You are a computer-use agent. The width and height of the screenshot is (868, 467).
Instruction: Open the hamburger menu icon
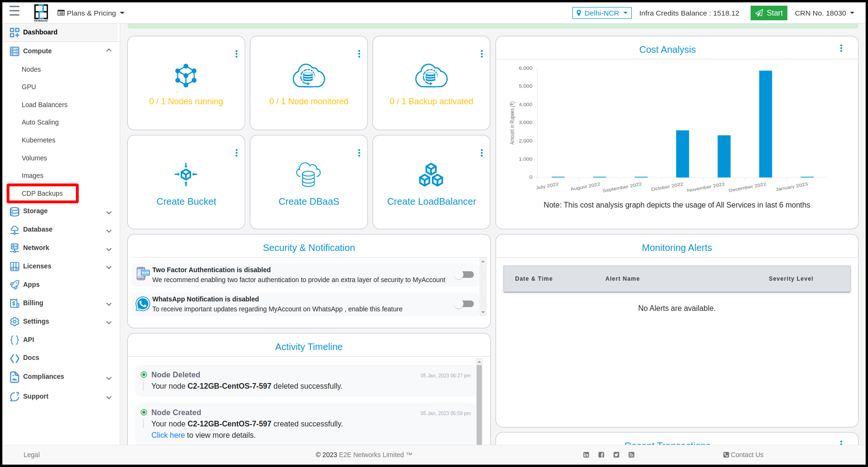[x=15, y=11]
